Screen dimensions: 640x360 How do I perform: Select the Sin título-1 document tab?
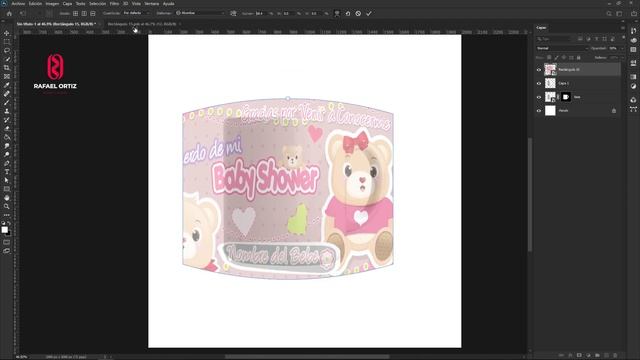56,24
